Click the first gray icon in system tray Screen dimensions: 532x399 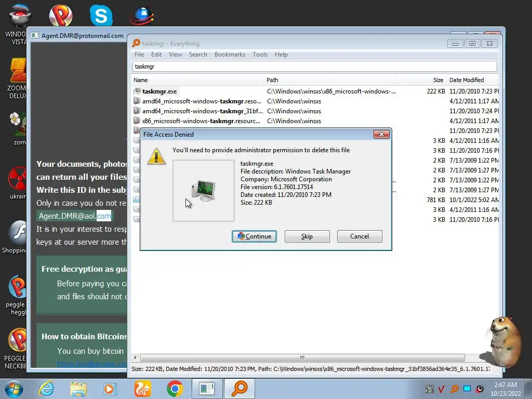pos(430,389)
